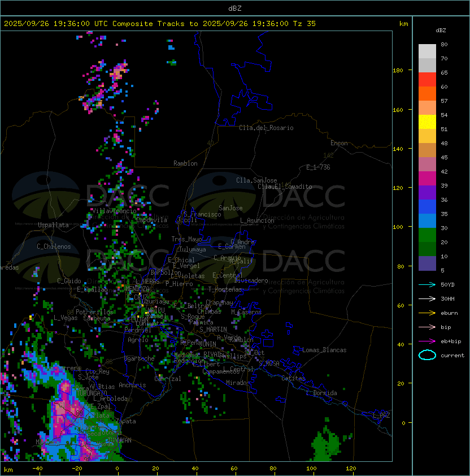Click the 180 km tick on vertical axis

click(398, 71)
